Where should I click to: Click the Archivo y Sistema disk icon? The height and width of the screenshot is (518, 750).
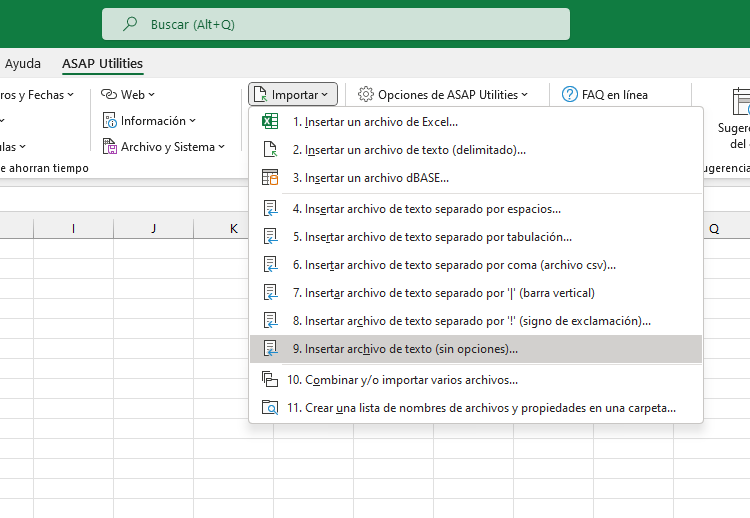pos(110,146)
